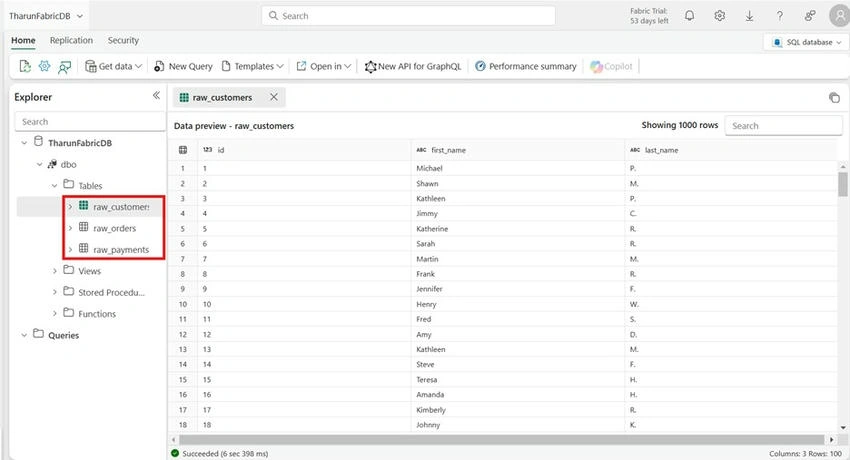Collapse the Tables folder
The height and width of the screenshot is (460, 850).
pos(54,185)
